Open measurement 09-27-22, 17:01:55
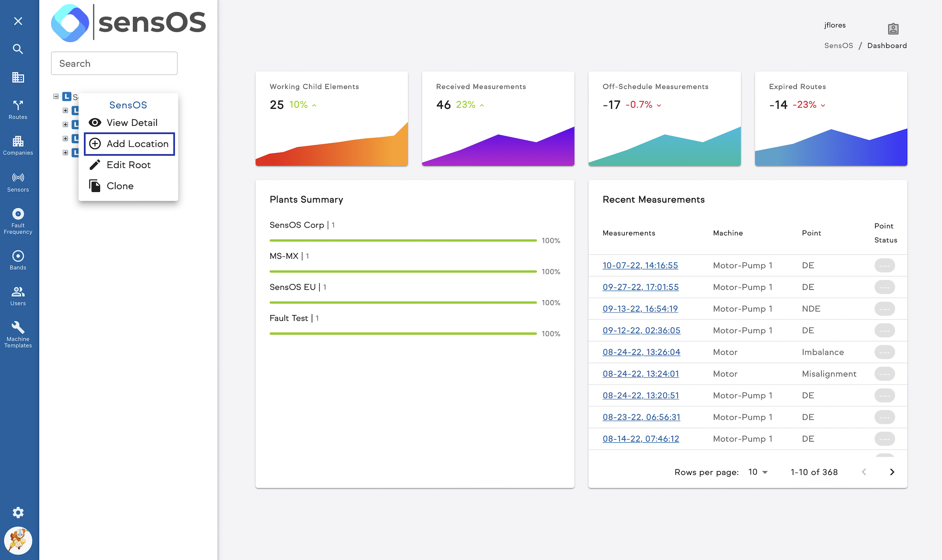 pos(641,287)
